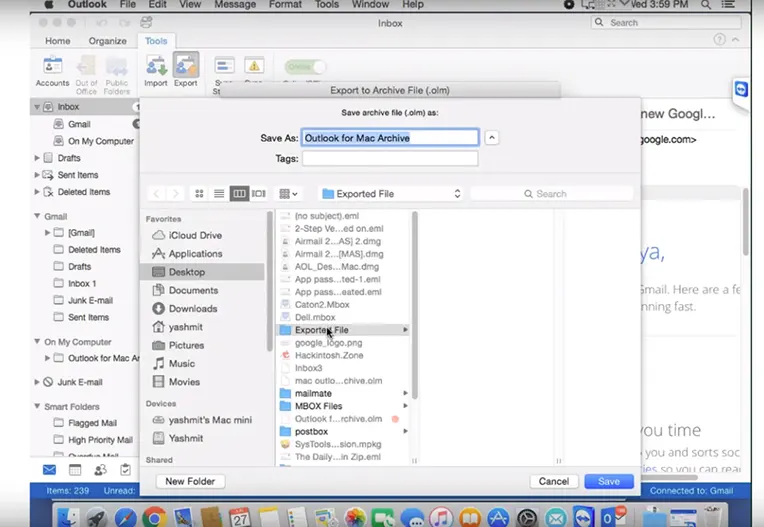Select yashmit's Mac mini device
764x527 pixels.
point(202,420)
